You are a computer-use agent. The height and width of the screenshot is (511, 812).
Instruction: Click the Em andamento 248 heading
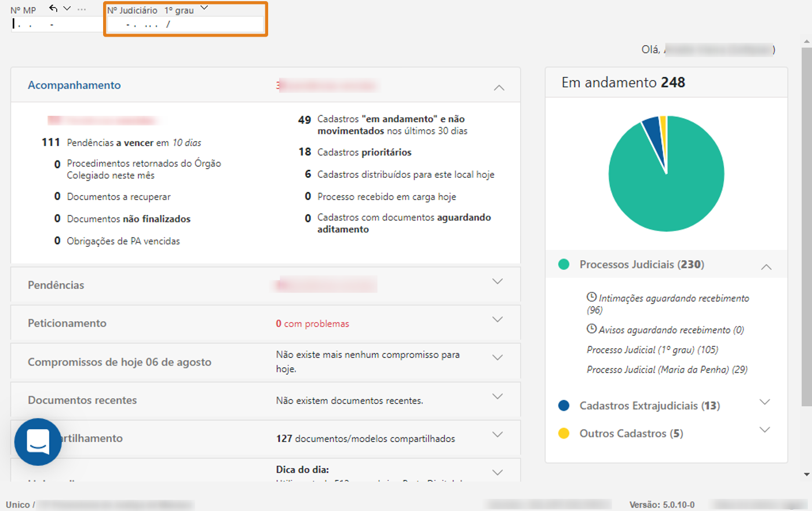(x=623, y=82)
